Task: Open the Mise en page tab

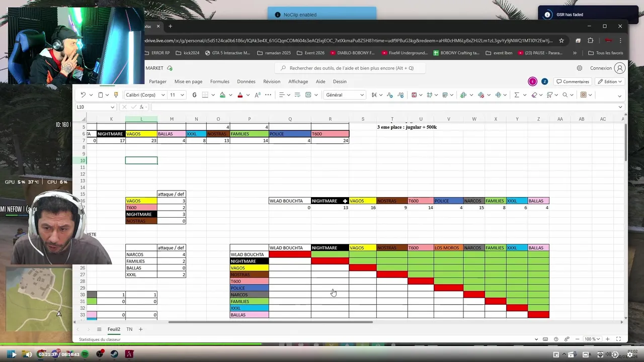Action: tap(188, 81)
